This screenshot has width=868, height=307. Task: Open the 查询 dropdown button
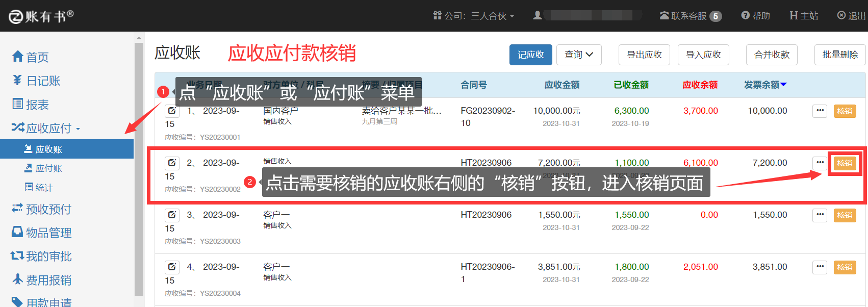[x=579, y=55]
